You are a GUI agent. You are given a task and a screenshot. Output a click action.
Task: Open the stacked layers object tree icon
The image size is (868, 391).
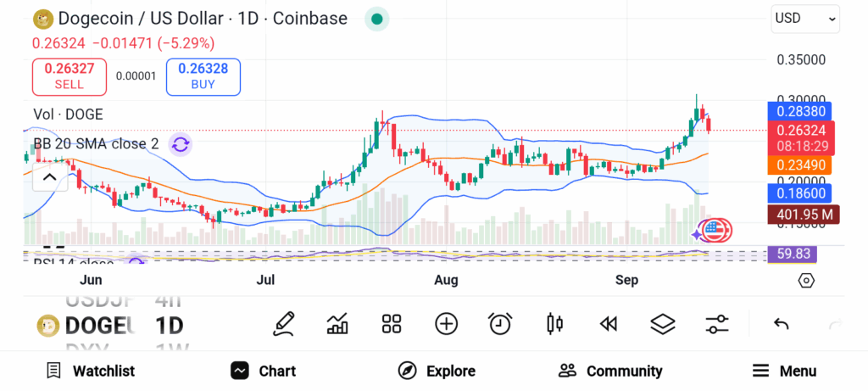pos(662,323)
